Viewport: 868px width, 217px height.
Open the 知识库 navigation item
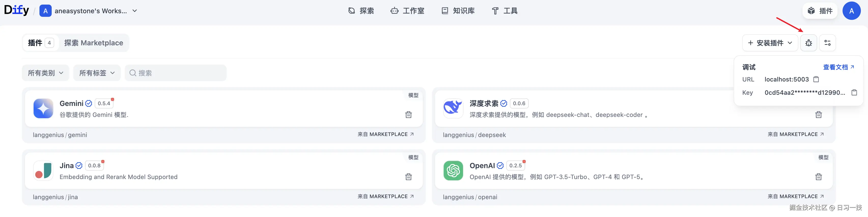tap(458, 11)
